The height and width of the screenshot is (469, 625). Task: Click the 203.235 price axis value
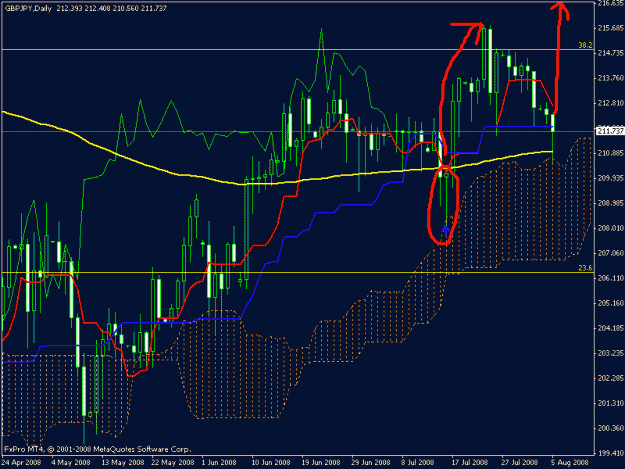(611, 353)
